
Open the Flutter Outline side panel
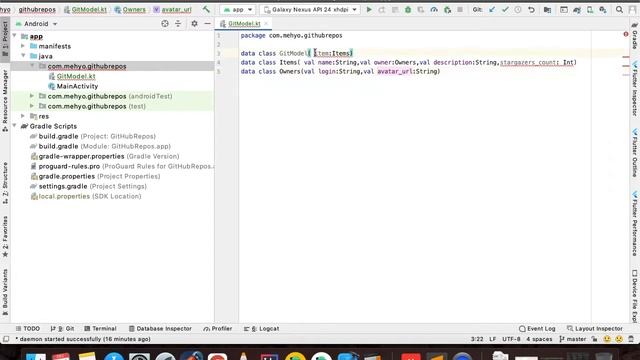pos(635,153)
